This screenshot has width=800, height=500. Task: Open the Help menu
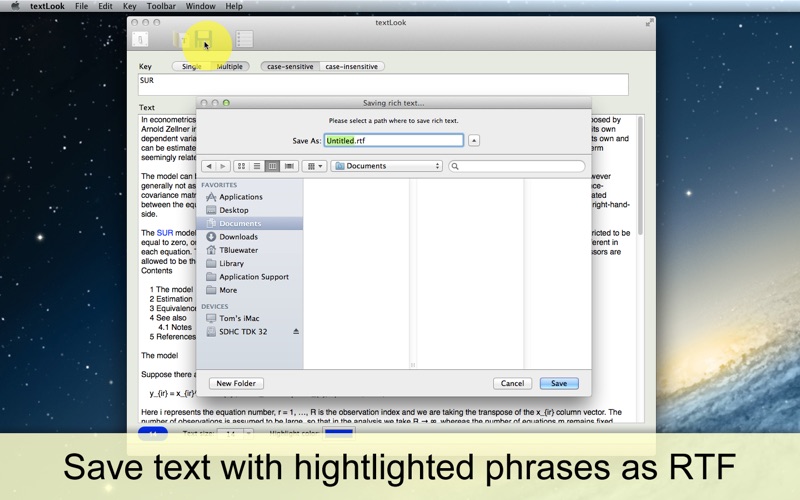click(x=234, y=6)
